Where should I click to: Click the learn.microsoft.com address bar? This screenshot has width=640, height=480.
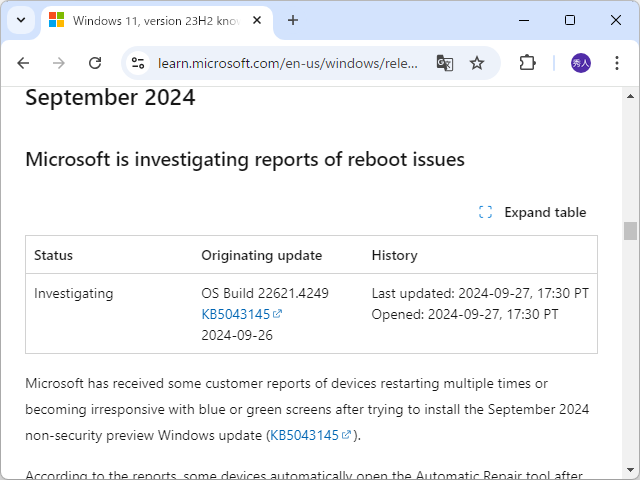pyautogui.click(x=287, y=63)
